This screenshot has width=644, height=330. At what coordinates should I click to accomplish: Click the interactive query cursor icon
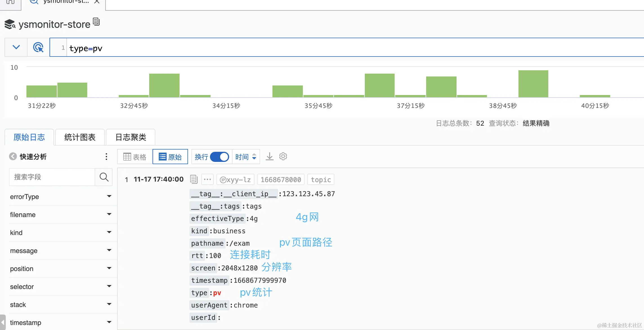(x=38, y=47)
